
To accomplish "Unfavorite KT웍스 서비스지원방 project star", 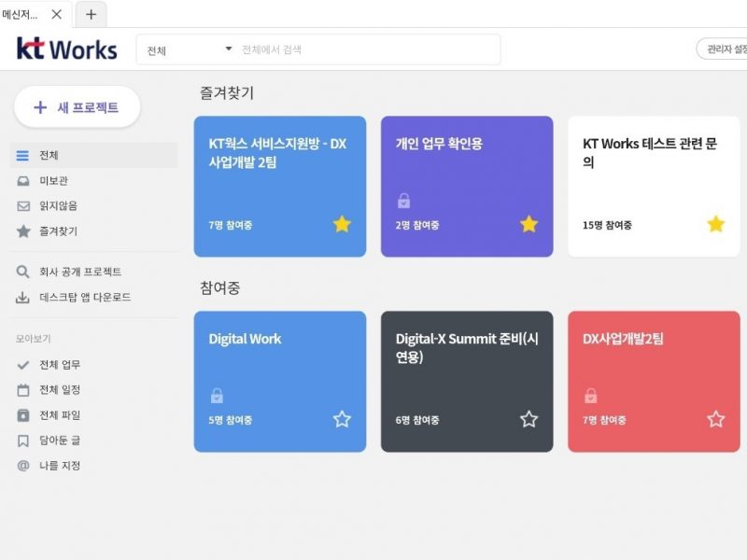I will click(x=342, y=224).
